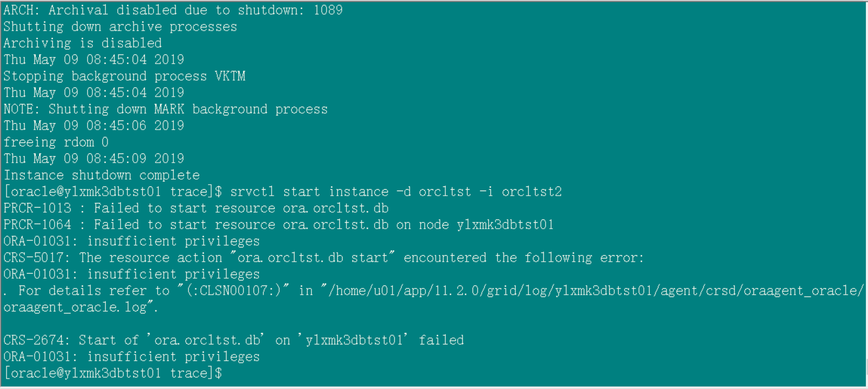
Task: Click the orcltst2 instance argument
Action: point(532,192)
